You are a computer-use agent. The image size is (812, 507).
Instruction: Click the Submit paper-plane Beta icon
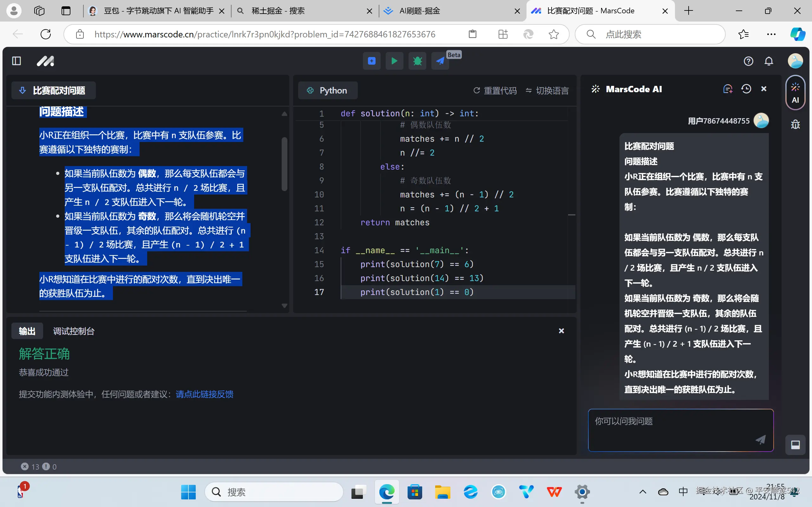coord(440,61)
